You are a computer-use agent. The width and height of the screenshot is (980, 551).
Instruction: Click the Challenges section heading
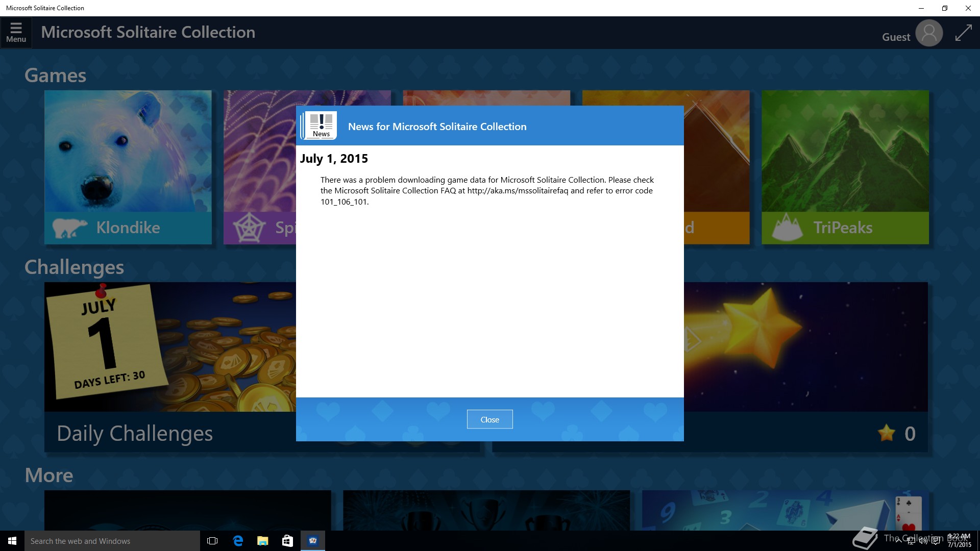tap(75, 267)
